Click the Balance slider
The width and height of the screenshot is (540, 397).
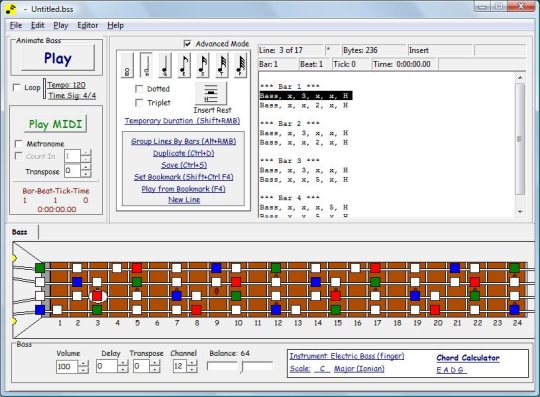240,366
